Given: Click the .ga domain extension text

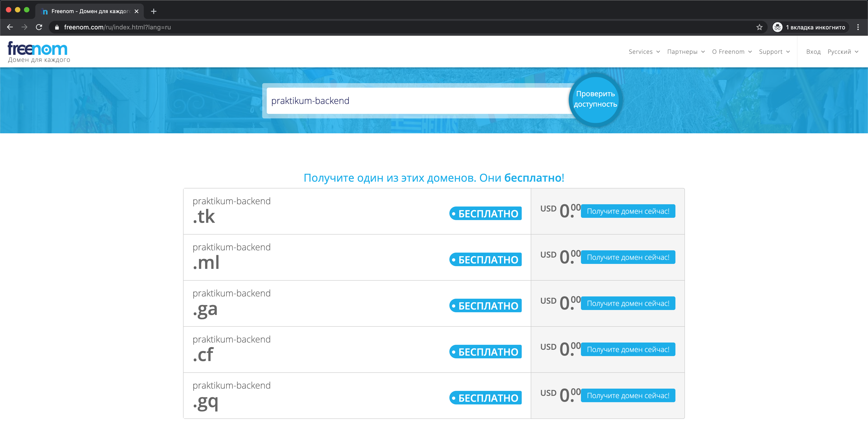Looking at the screenshot, I should 205,310.
